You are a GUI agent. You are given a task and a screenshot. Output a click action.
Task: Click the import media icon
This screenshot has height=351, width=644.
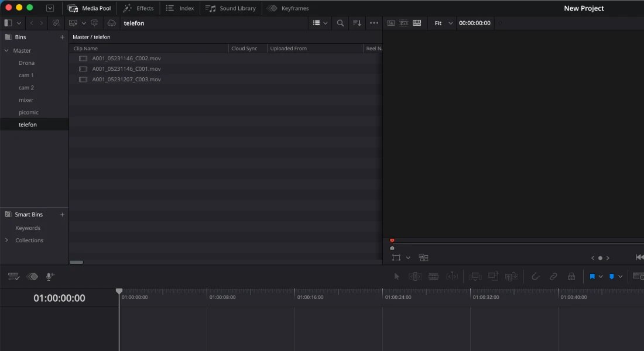73,23
